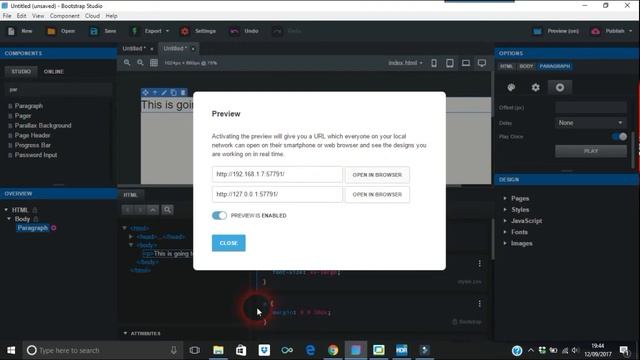The height and width of the screenshot is (360, 640).
Task: Open Google Chrome from the taskbar
Action: coord(333,350)
